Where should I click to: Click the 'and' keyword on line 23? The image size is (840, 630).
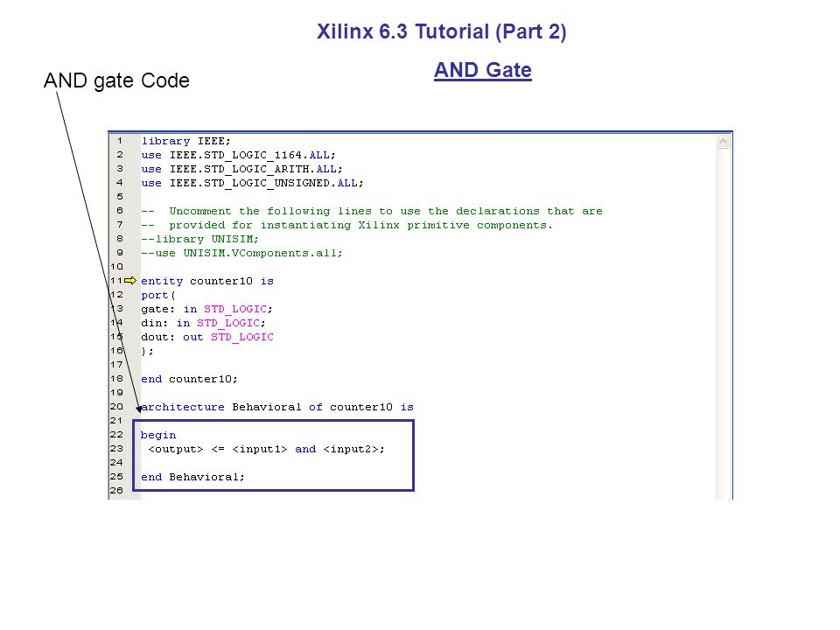click(x=305, y=449)
